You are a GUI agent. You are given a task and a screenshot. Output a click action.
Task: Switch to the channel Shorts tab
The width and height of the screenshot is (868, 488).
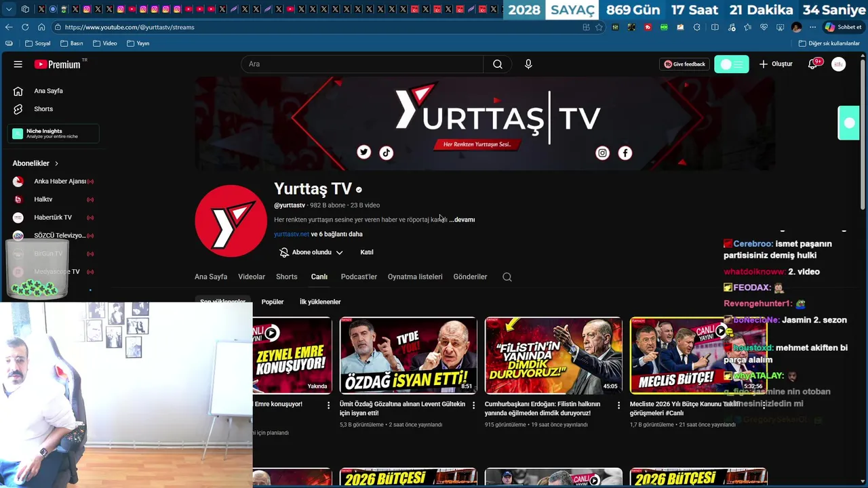coord(287,277)
